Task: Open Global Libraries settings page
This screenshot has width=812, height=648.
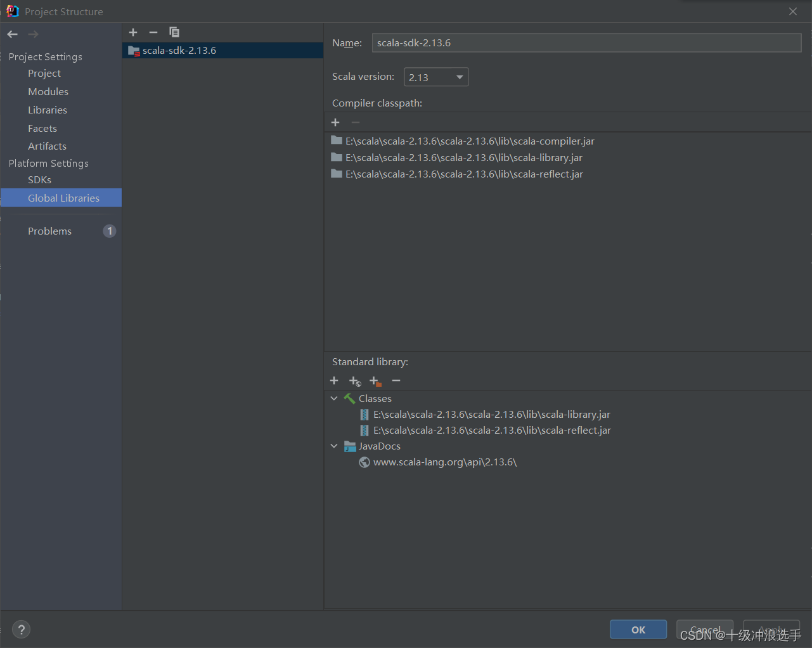Action: click(x=61, y=198)
